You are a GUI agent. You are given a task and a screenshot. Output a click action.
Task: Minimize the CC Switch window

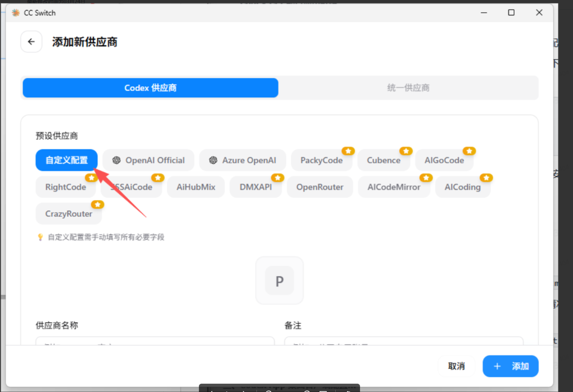(x=483, y=13)
